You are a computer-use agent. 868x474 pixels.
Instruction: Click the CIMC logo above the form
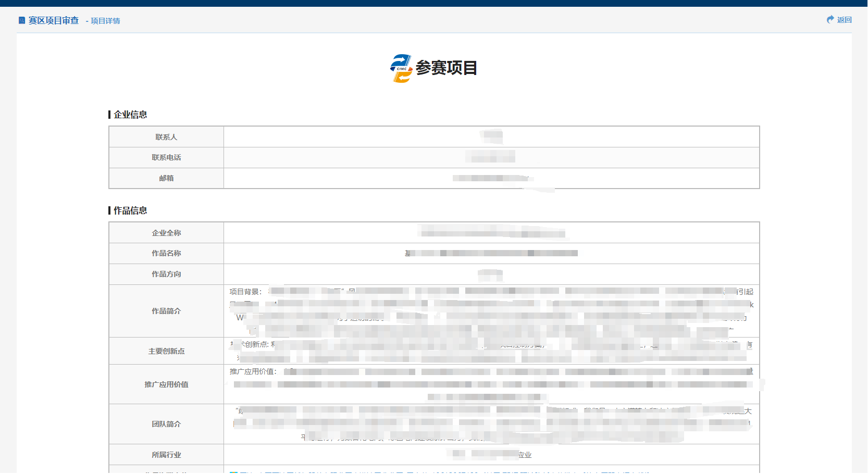401,68
